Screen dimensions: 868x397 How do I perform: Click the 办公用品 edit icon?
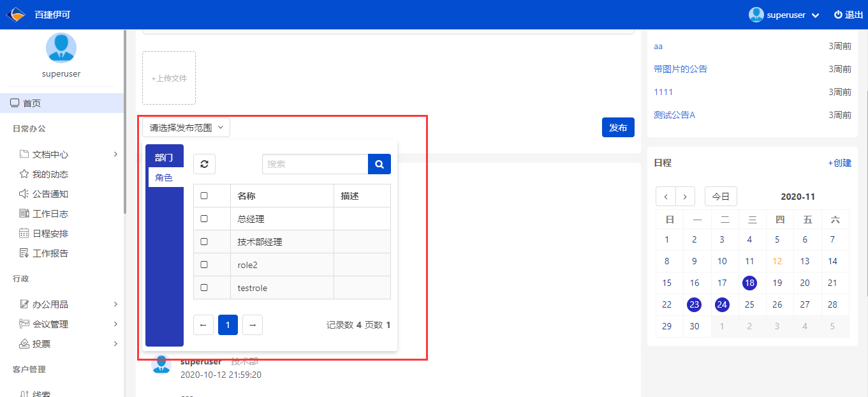[24, 304]
